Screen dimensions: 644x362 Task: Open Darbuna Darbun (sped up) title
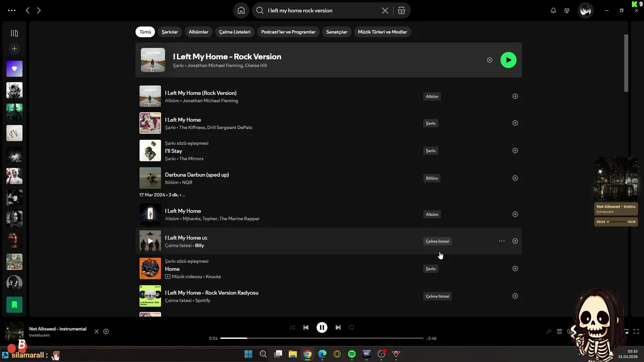click(197, 174)
